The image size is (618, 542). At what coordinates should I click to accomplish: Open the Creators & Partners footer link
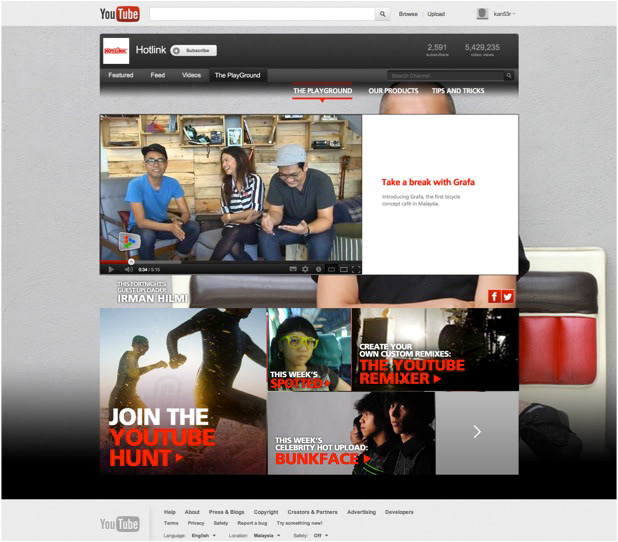click(x=312, y=512)
